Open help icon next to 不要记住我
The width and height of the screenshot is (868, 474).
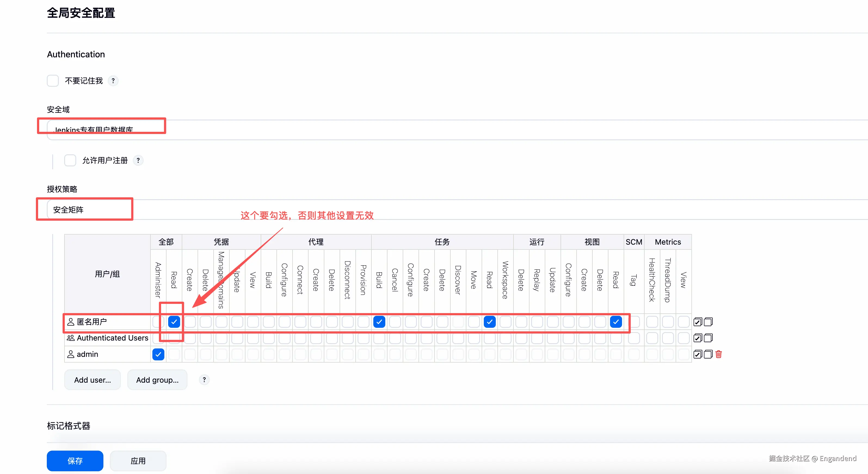tap(113, 81)
